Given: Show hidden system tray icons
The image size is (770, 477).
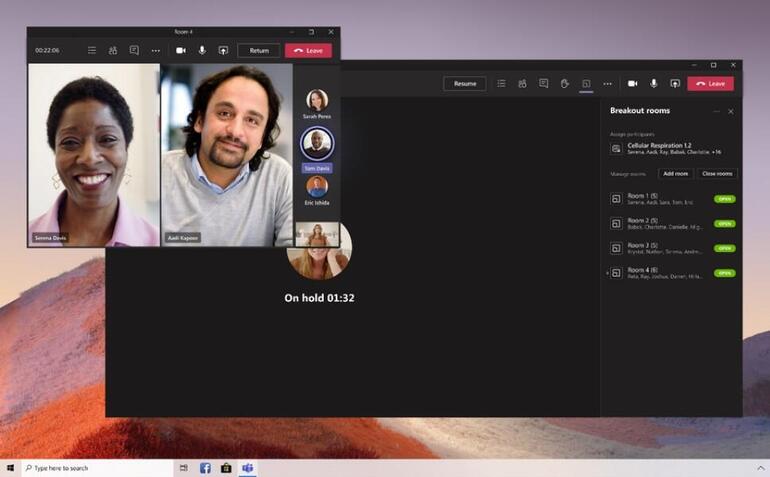Looking at the screenshot, I should coord(761,468).
